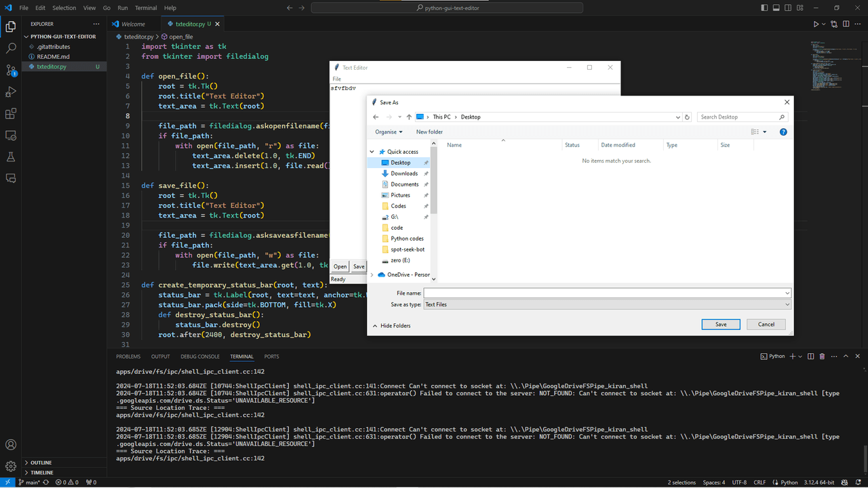
Task: Open the Extensions view icon
Action: click(x=11, y=114)
